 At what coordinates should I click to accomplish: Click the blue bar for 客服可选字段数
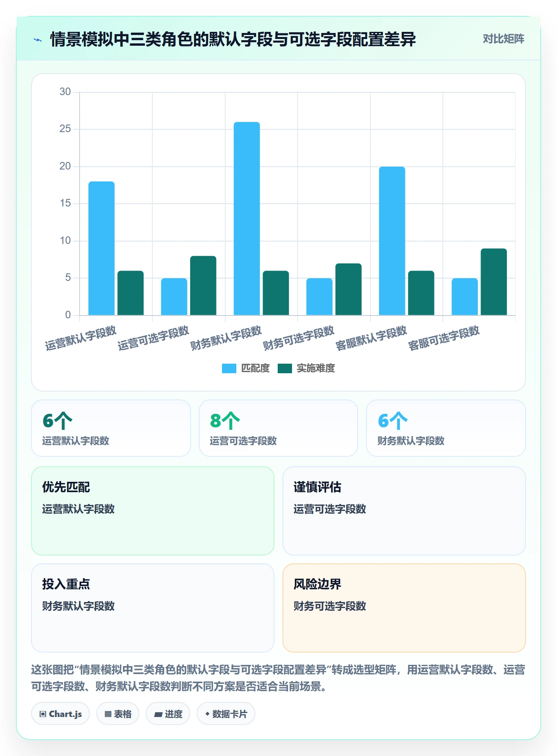click(x=465, y=296)
